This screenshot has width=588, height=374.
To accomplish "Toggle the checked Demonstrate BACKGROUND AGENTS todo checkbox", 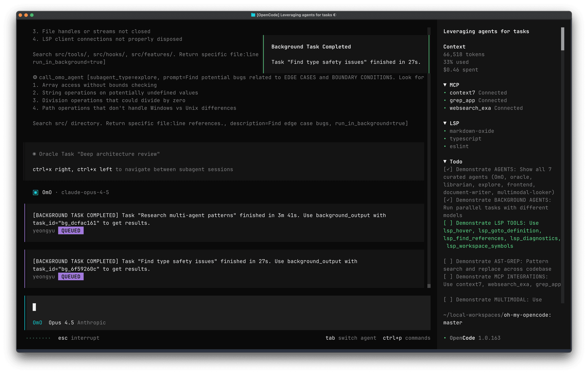I will click(448, 200).
